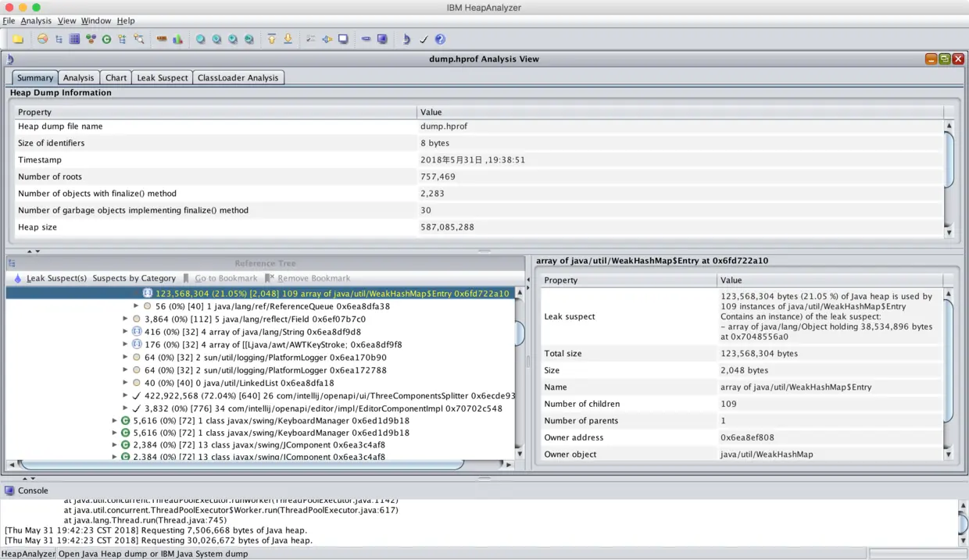Expand the AWTKeyStroke array node

coord(126,344)
